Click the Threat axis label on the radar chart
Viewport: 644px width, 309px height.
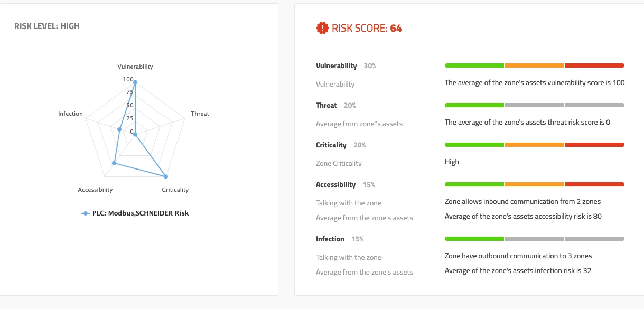click(x=200, y=114)
